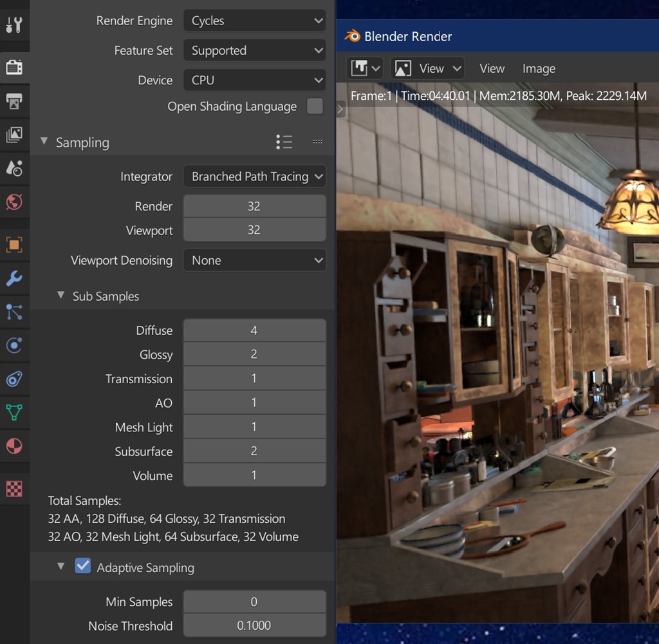Open the Image menu in Blender Render
Image resolution: width=659 pixels, height=644 pixels.
(x=539, y=69)
